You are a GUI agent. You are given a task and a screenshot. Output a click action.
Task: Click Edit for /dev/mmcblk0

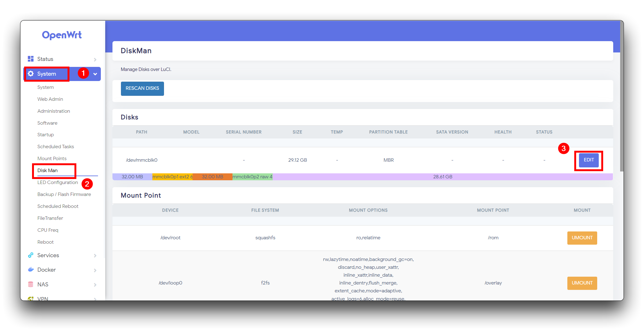pyautogui.click(x=589, y=160)
